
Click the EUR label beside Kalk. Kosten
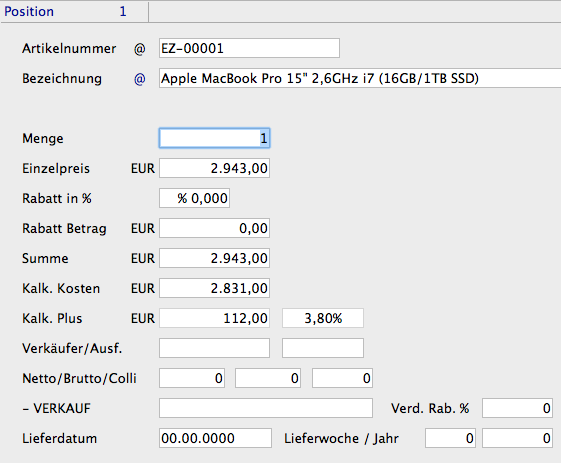point(143,288)
